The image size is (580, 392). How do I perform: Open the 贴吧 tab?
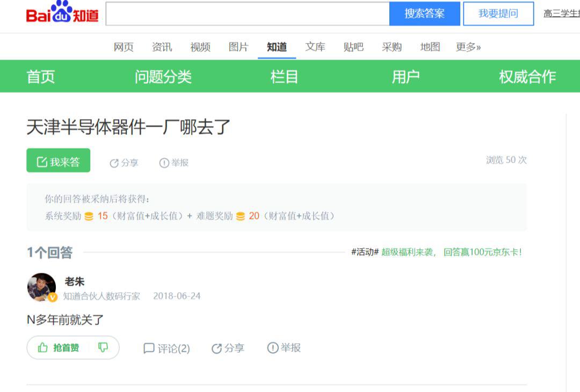(x=353, y=47)
